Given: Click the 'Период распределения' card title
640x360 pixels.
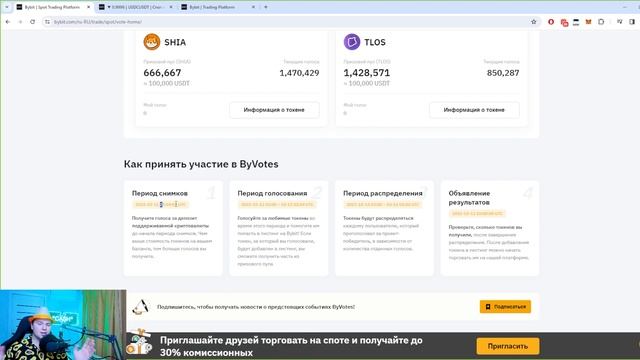Looking at the screenshot, I should tap(382, 193).
